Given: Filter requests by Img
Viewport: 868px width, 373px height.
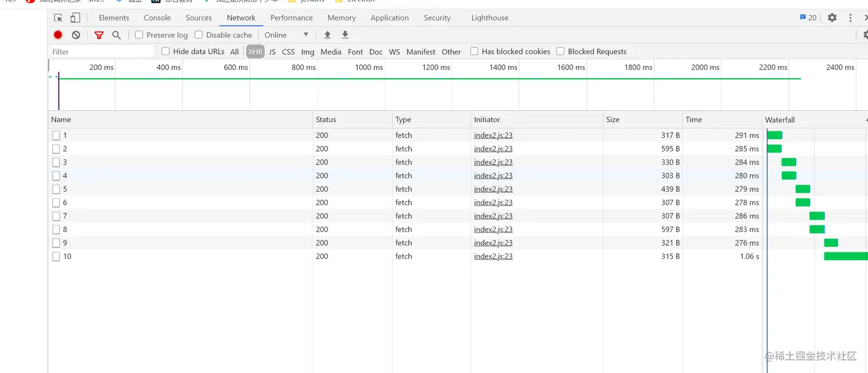Looking at the screenshot, I should [x=308, y=52].
